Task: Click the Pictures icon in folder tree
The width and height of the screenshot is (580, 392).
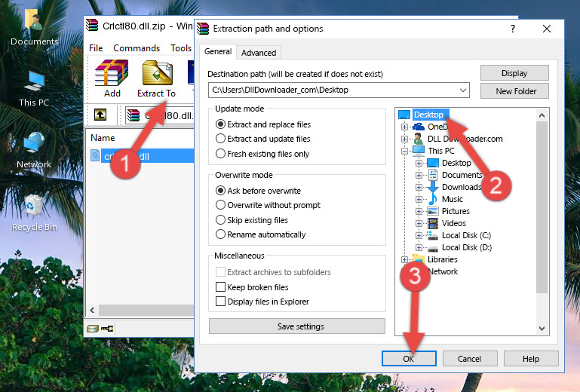Action: [433, 211]
